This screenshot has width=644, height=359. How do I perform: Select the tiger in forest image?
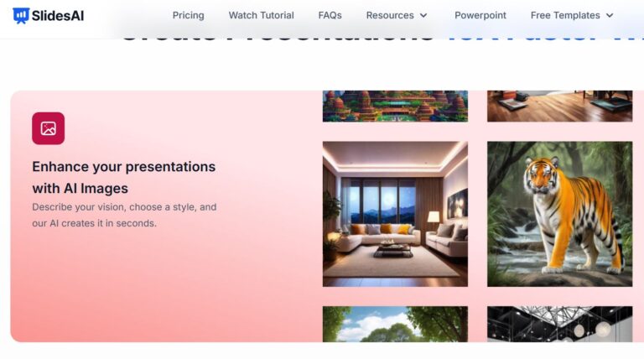tap(560, 214)
